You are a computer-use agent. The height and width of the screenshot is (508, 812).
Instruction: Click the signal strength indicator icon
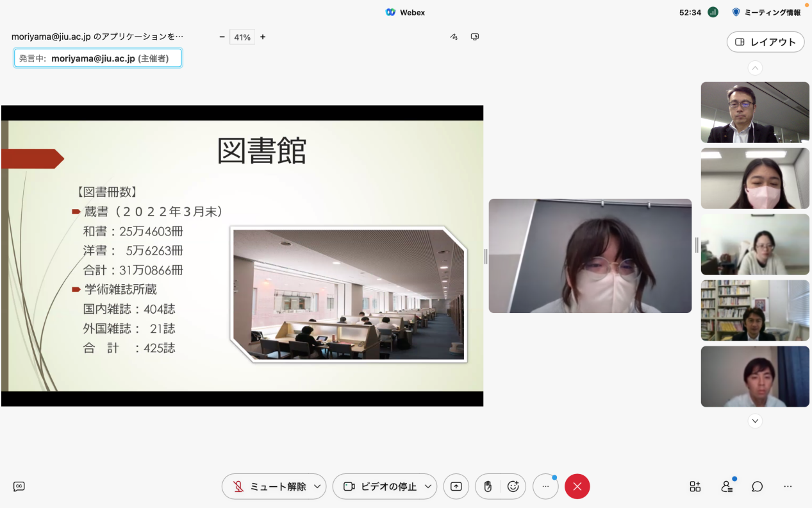[713, 12]
